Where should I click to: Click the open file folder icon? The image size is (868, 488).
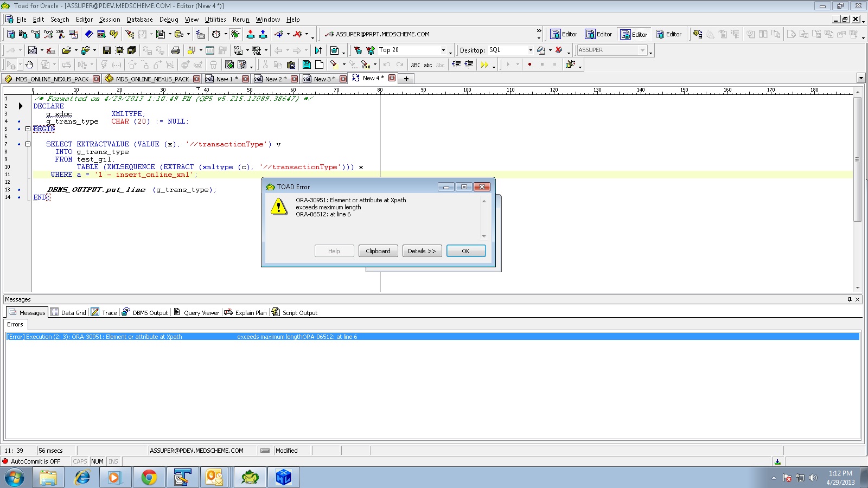tap(66, 50)
